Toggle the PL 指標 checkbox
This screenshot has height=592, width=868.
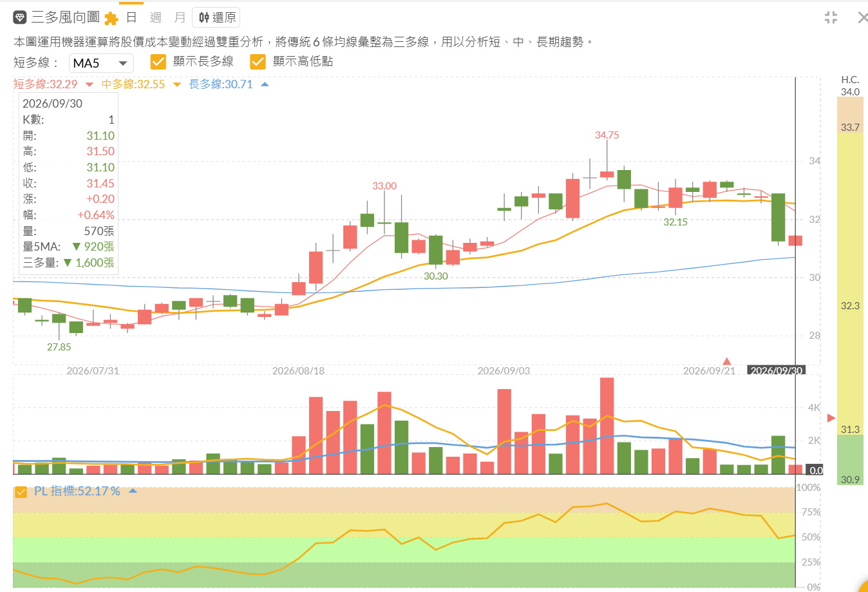coord(21,492)
